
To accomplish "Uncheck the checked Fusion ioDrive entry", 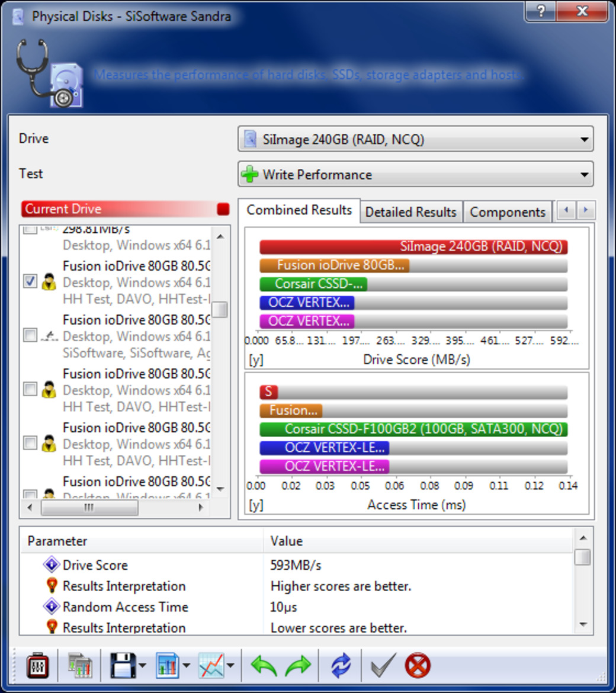I will [30, 281].
